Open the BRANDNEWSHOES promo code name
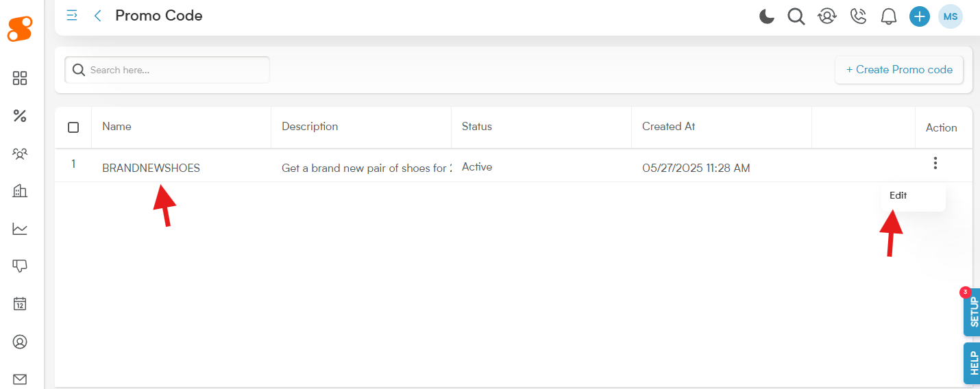The width and height of the screenshot is (980, 389). click(x=151, y=168)
